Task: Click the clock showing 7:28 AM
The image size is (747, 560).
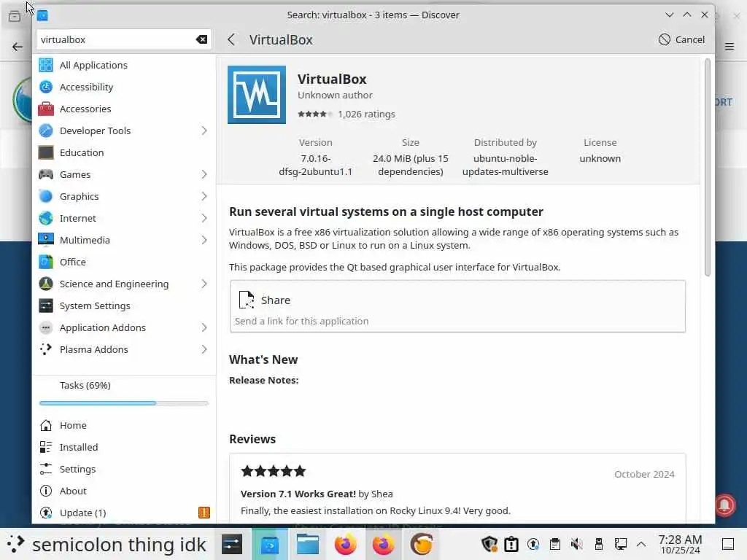Action: pos(680,544)
